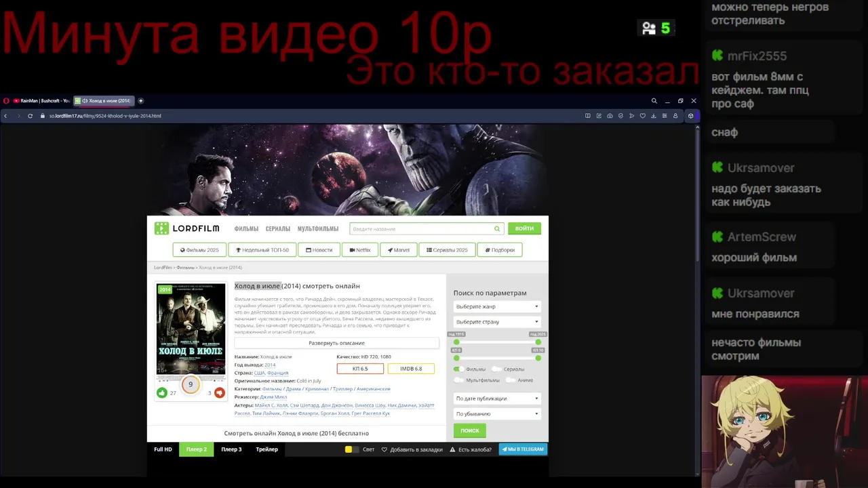868x488 pixels.
Task: Click the МЫ В TELEGRAM button
Action: [523, 449]
